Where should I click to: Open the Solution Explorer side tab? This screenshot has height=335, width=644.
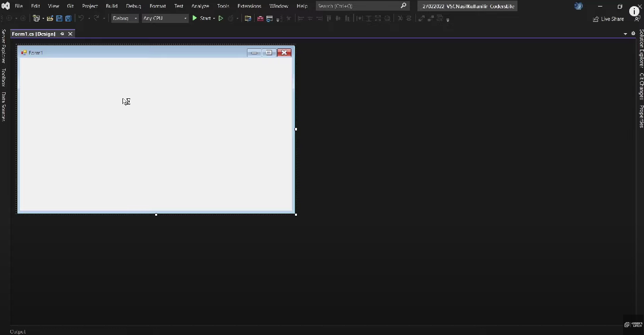pyautogui.click(x=641, y=48)
